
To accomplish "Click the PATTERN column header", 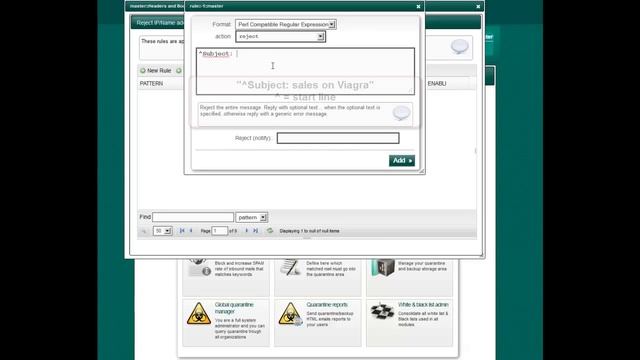I will point(151,83).
